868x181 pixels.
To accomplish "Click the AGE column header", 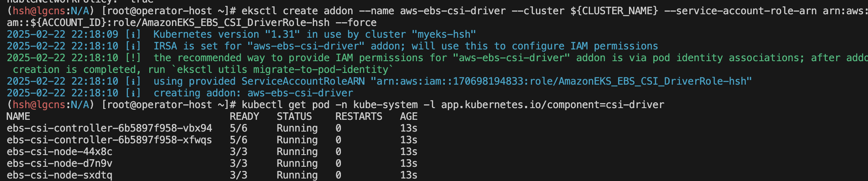I will [409, 116].
